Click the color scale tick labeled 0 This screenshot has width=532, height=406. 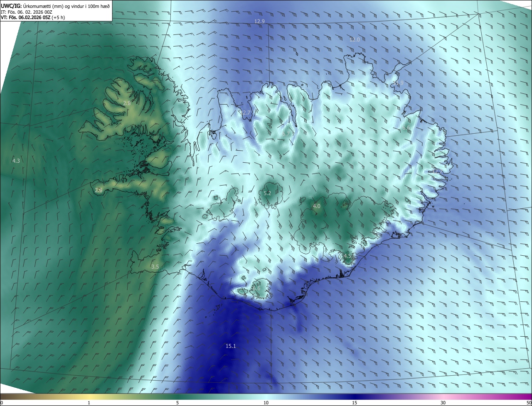point(1,403)
